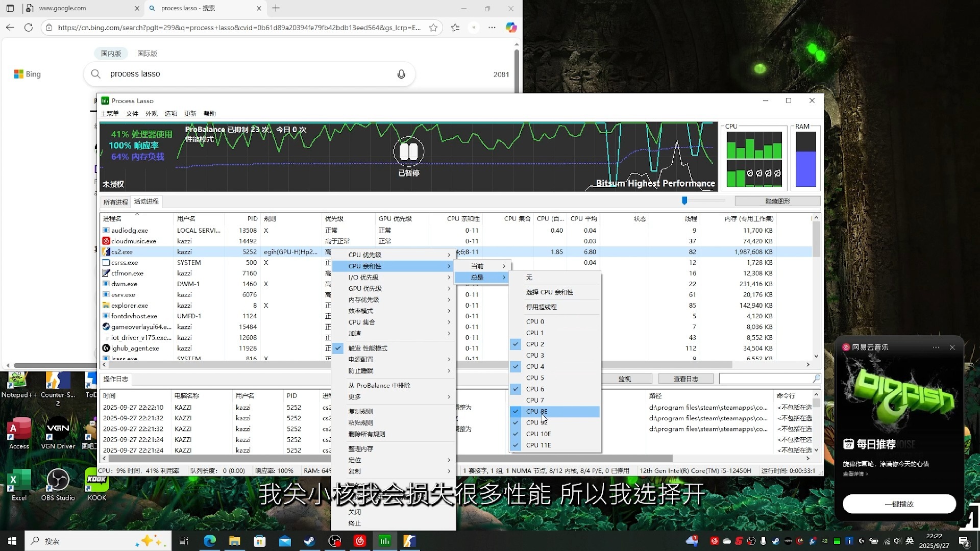The height and width of the screenshot is (551, 980).
Task: Add page to favorites star icon
Action: click(433, 28)
